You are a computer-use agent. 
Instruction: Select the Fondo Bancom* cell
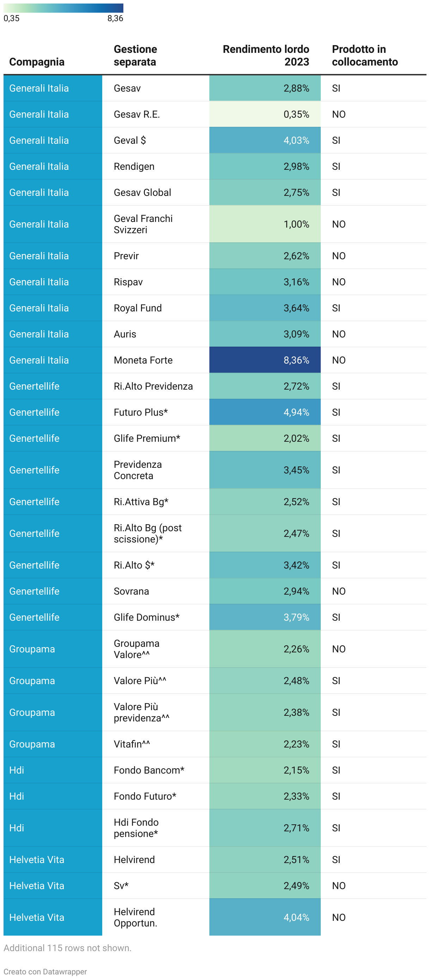(149, 770)
